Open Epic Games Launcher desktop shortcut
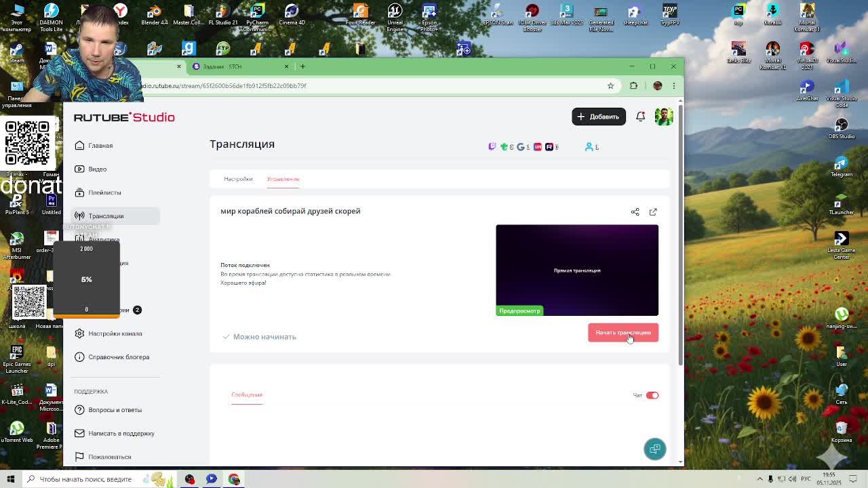Viewport: 868px width, 488px height. [x=16, y=359]
